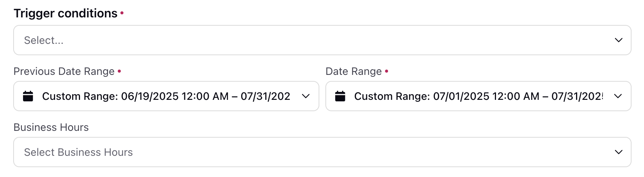
Task: Click the Business Hours label
Action: coord(51,127)
